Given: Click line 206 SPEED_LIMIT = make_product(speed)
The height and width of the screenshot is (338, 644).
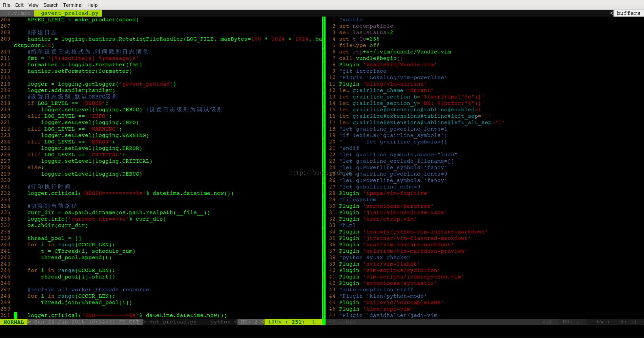Looking at the screenshot, I should [x=83, y=20].
